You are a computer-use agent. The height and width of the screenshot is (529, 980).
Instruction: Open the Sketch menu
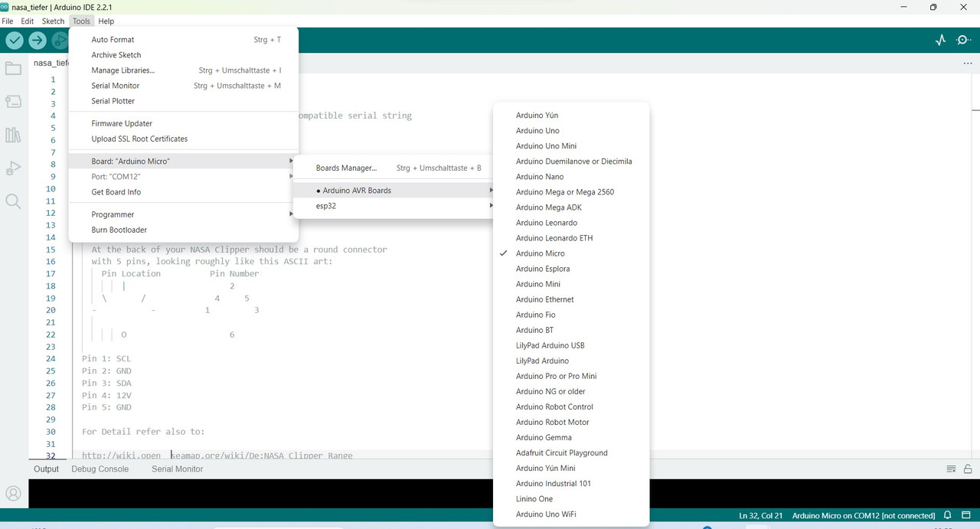click(x=53, y=21)
